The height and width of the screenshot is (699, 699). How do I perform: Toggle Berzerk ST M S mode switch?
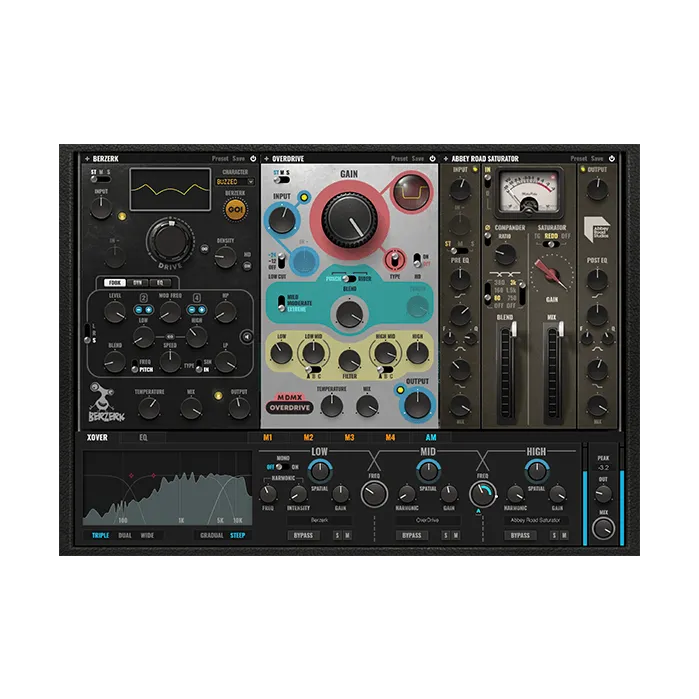tap(101, 179)
